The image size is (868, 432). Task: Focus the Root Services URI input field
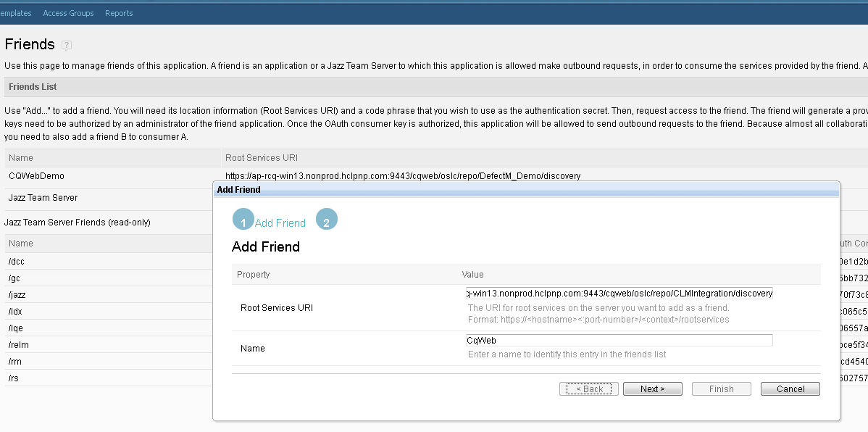619,294
